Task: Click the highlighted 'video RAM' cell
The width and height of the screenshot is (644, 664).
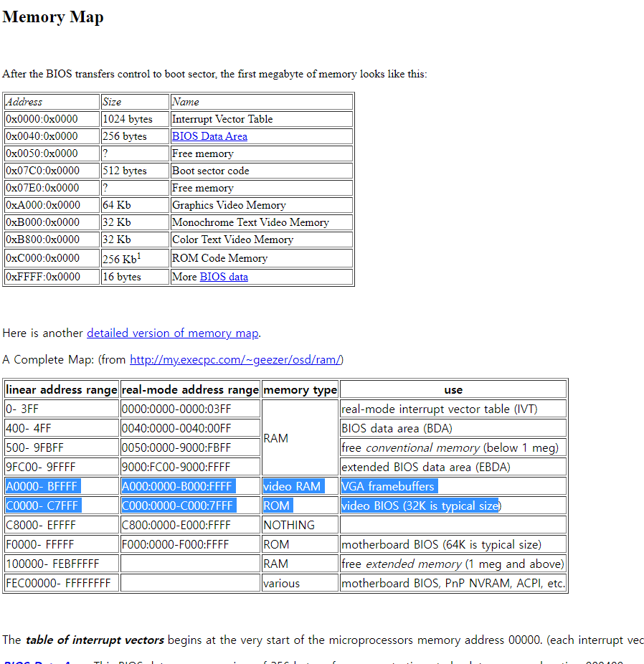Action: tap(300, 486)
